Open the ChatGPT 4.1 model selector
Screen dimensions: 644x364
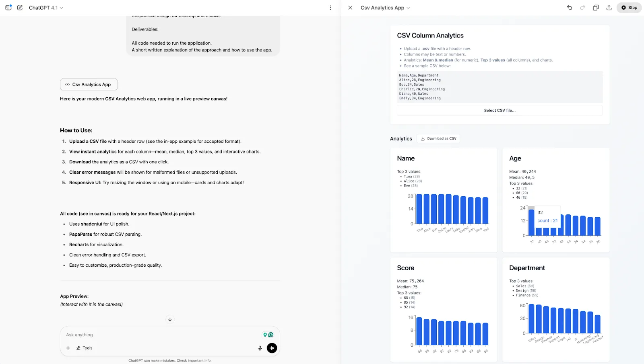point(46,8)
